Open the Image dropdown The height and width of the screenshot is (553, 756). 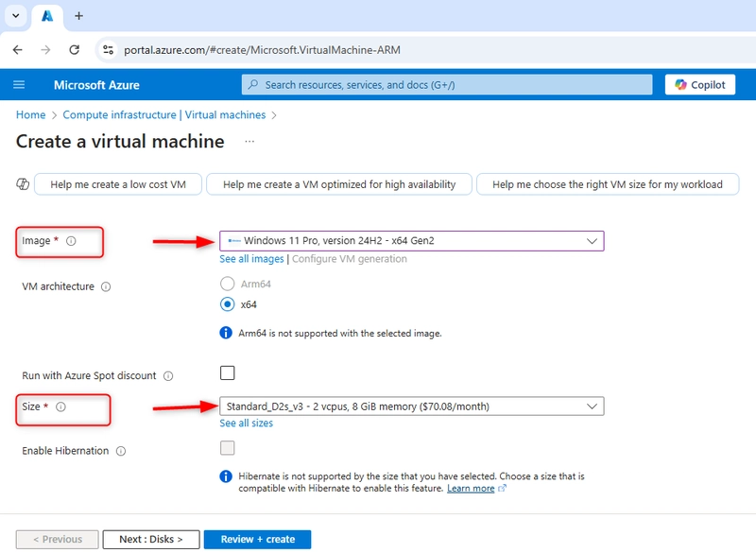point(411,241)
